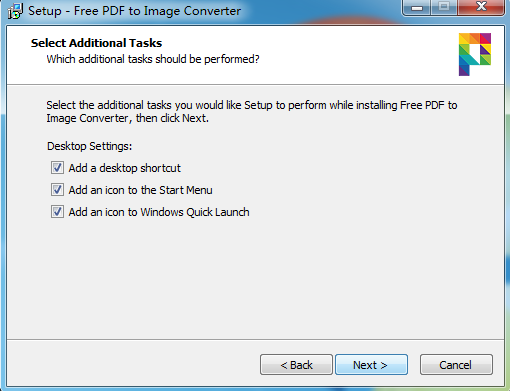Viewport: 510px width, 391px height.
Task: Click the setup installer icon in title bar
Action: (15, 11)
